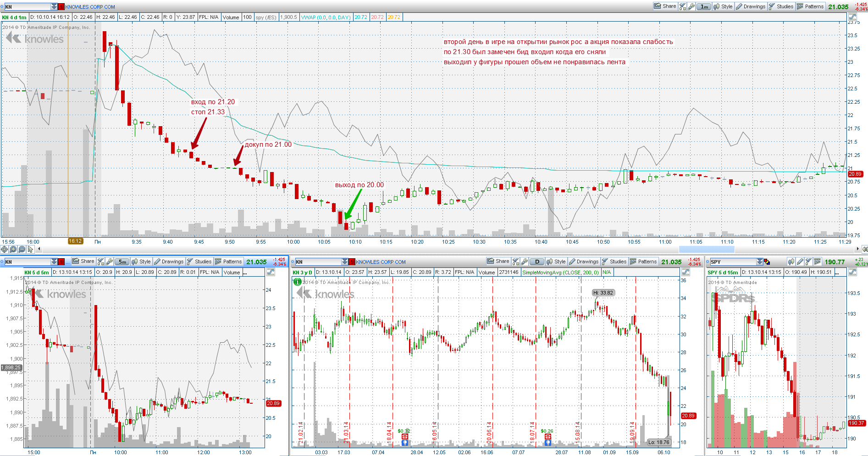Click zoom in magnifier icon below top chart
This screenshot has width=868, height=456.
coord(13,249)
